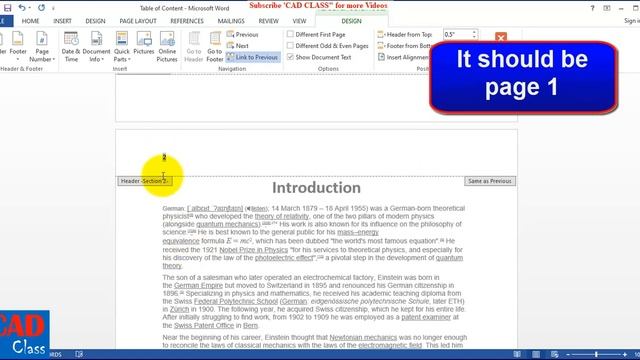Image resolution: width=640 pixels, height=360 pixels.
Task: Follow the German Empire link
Action: pyautogui.click(x=198, y=285)
